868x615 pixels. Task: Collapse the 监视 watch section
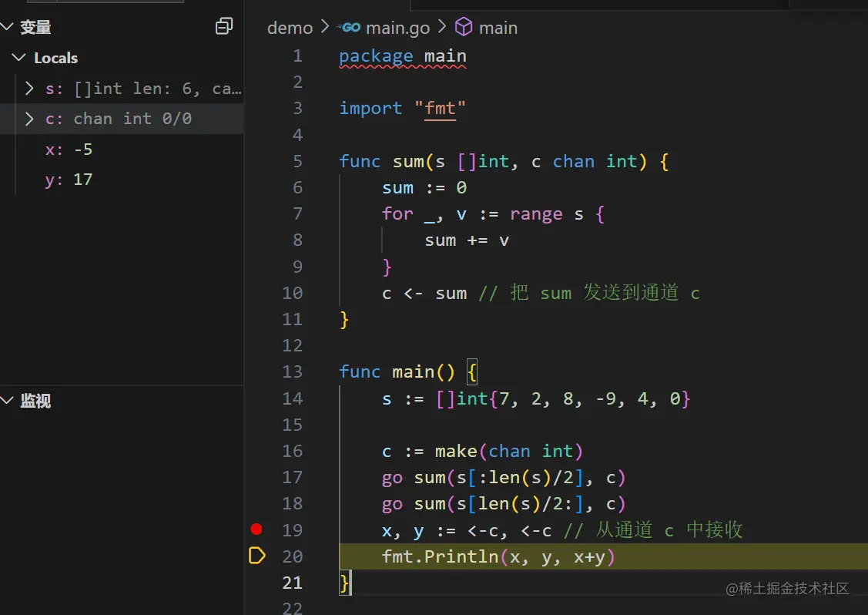click(7, 400)
